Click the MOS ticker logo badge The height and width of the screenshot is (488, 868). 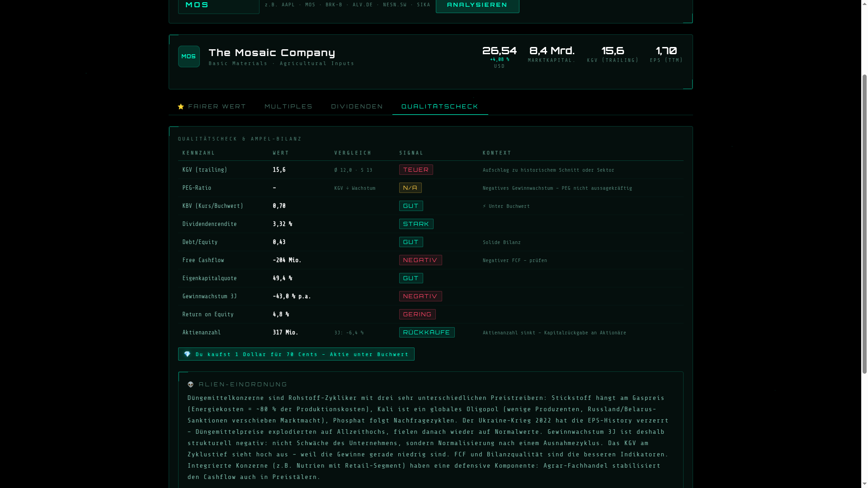[189, 56]
